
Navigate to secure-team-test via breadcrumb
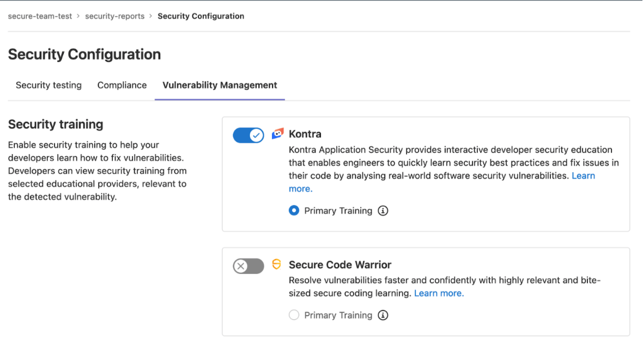tap(40, 16)
